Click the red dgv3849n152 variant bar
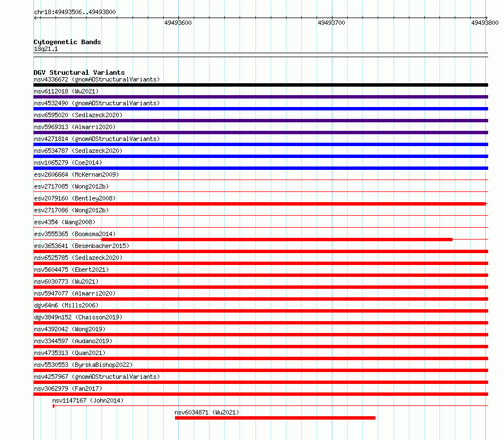 [260, 323]
